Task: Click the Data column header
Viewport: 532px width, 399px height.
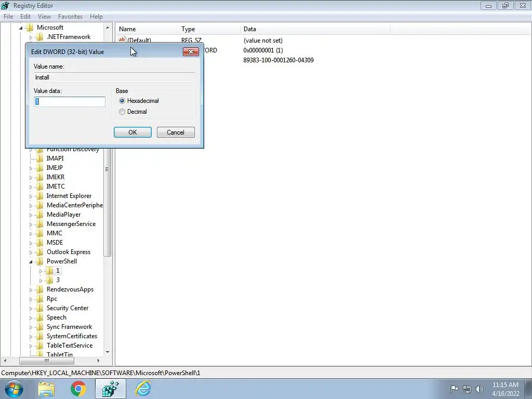Action: pos(315,29)
